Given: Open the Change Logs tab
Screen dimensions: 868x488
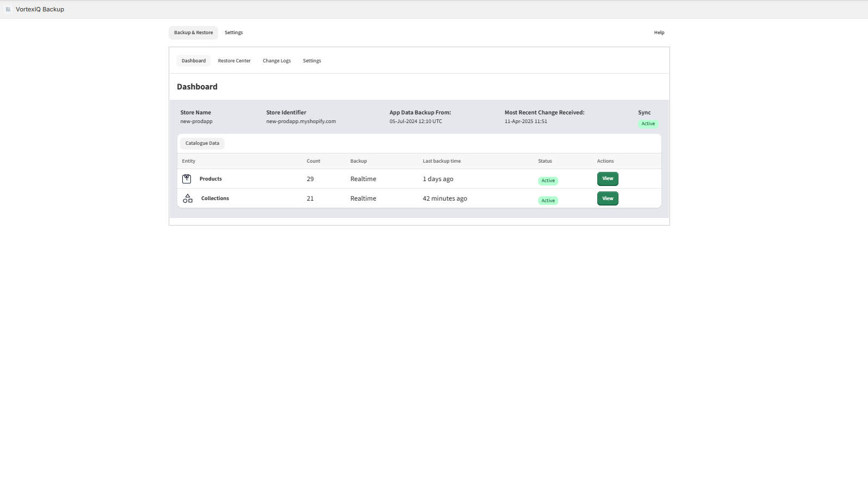Looking at the screenshot, I should tap(277, 61).
